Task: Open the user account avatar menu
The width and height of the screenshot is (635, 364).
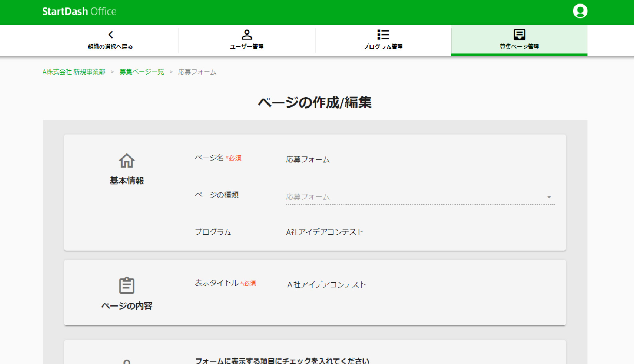Action: coord(580,11)
